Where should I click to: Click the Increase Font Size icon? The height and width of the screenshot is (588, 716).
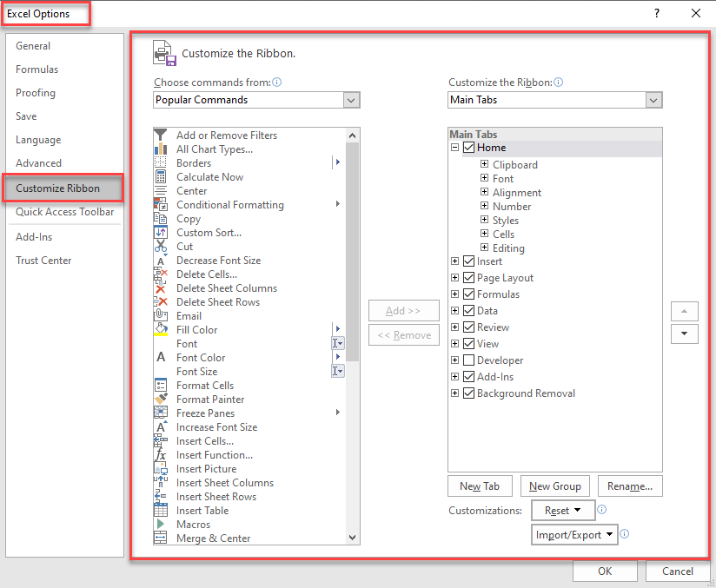coord(160,426)
